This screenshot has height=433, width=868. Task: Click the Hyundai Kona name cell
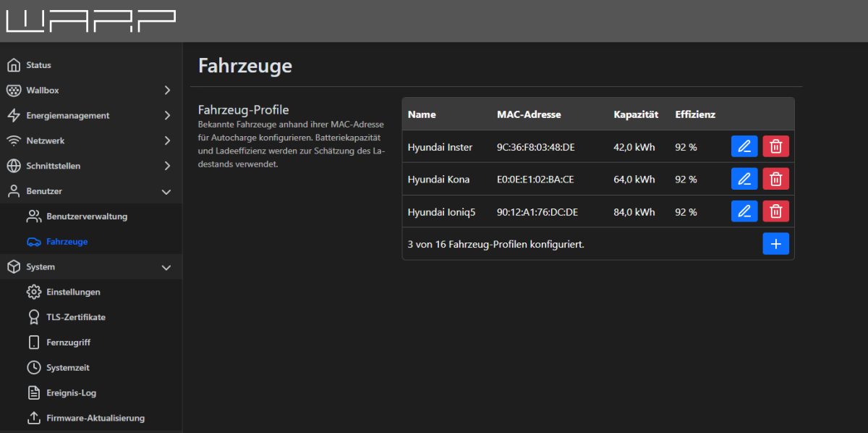tap(438, 180)
